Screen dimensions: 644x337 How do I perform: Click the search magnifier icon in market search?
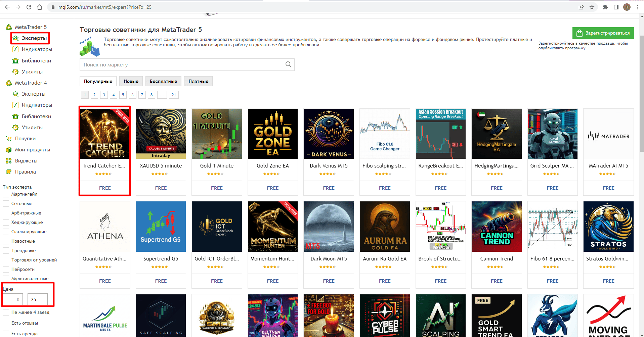point(288,64)
